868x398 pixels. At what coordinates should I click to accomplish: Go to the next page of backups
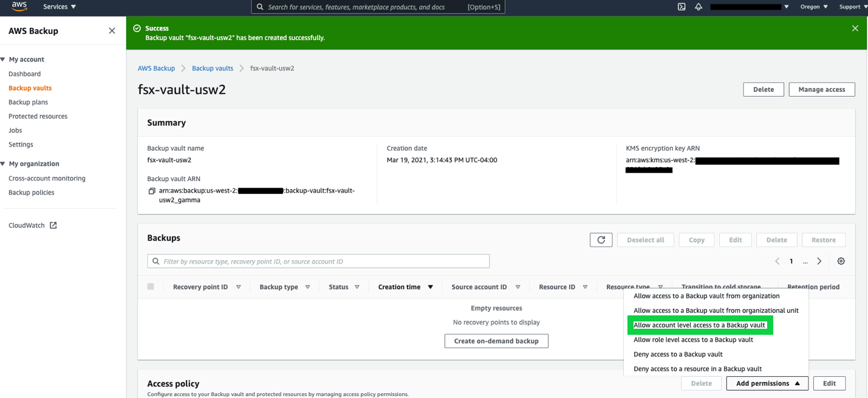(819, 260)
